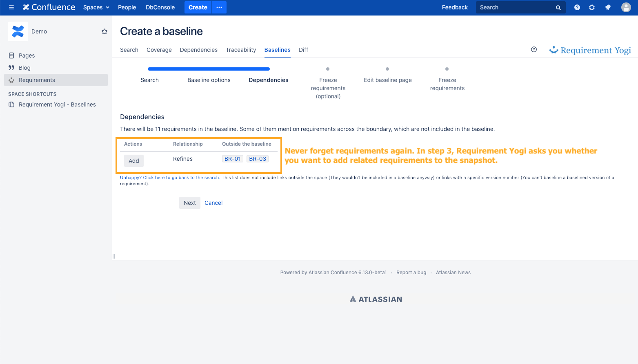The image size is (638, 364).
Task: Click the Confluence logo in header
Action: tap(49, 7)
